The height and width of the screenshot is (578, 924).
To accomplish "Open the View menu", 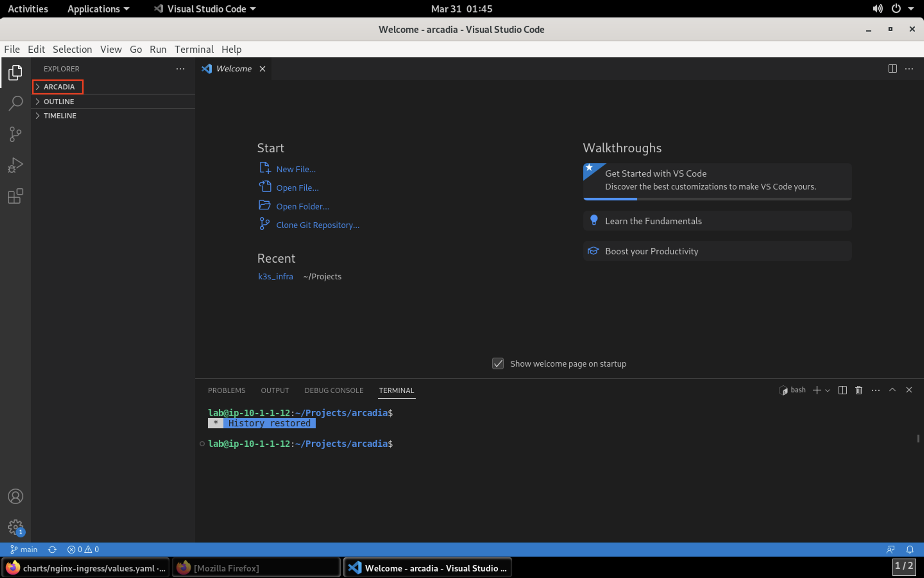I will [x=111, y=49].
